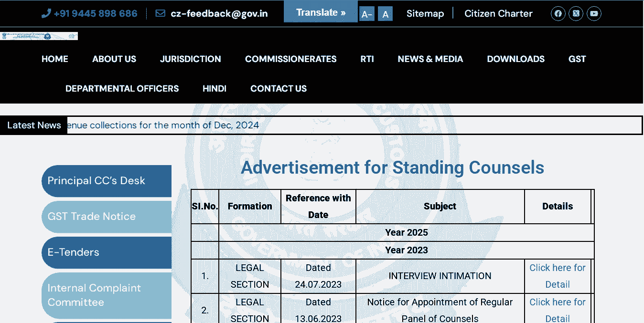644x323 pixels.
Task: Open the HOME menu item
Action: click(54, 59)
